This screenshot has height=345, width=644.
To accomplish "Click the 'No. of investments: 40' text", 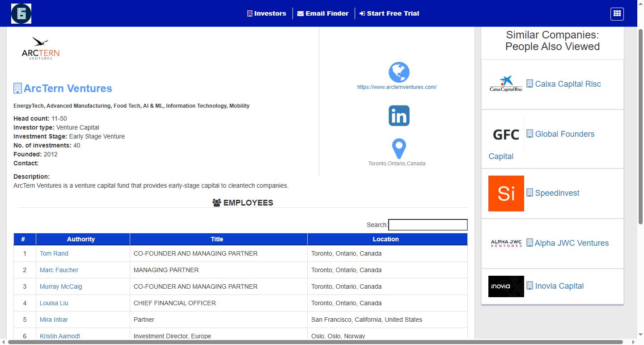I will coord(47,145).
